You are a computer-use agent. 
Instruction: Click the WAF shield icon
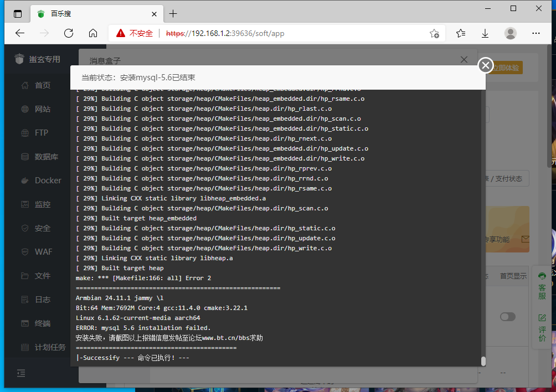tap(25, 252)
